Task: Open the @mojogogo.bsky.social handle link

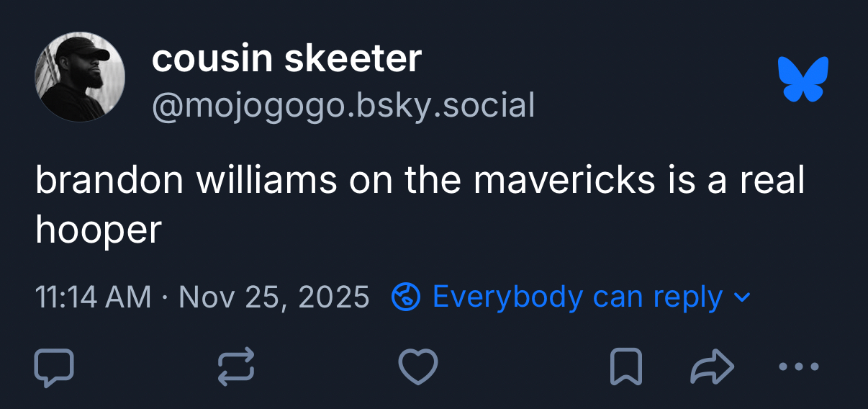Action: (343, 105)
